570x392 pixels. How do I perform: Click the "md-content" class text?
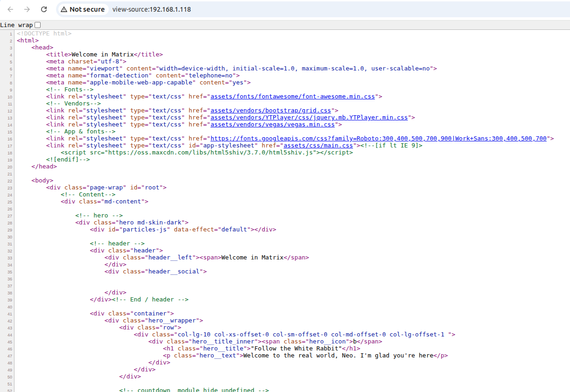123,202
